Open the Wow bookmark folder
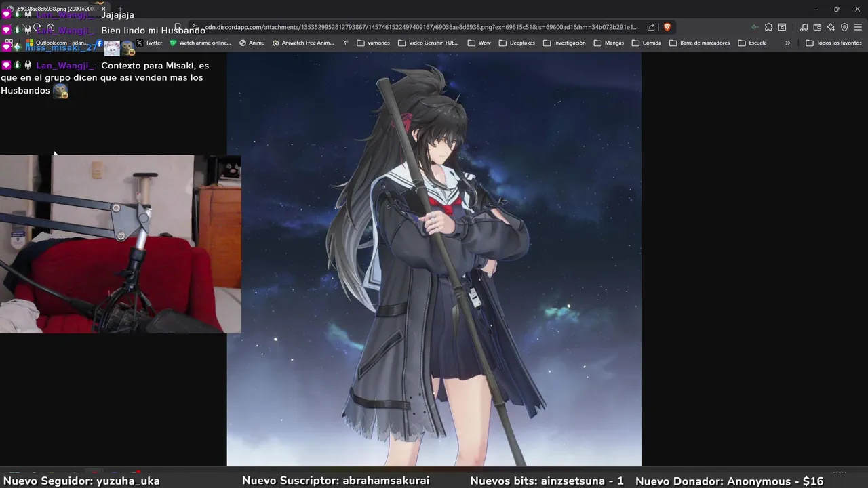This screenshot has width=868, height=488. click(479, 43)
